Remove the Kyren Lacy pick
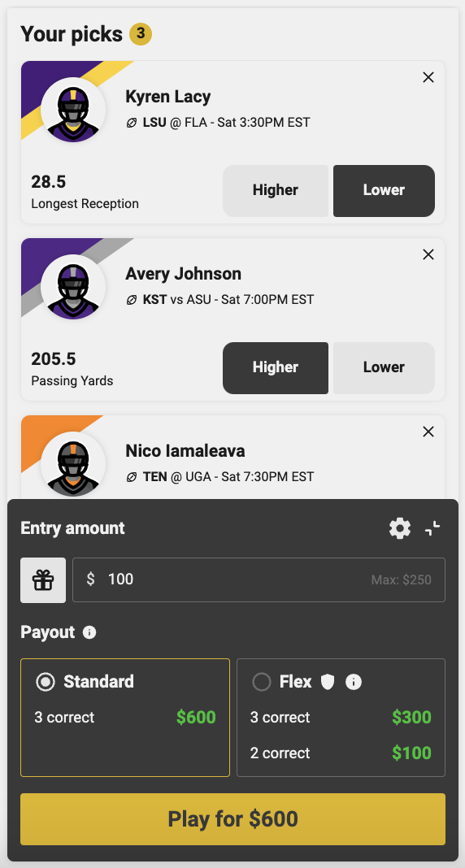The image size is (465, 868). [428, 77]
